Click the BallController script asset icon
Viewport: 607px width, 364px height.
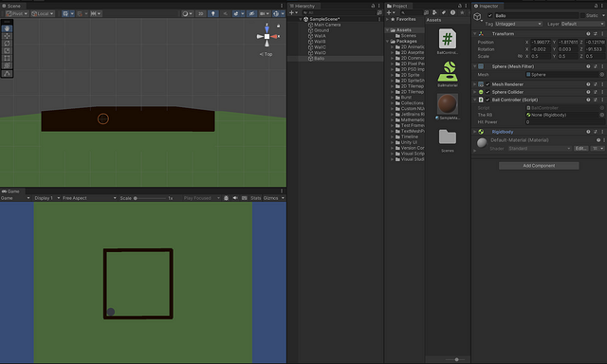(x=447, y=39)
